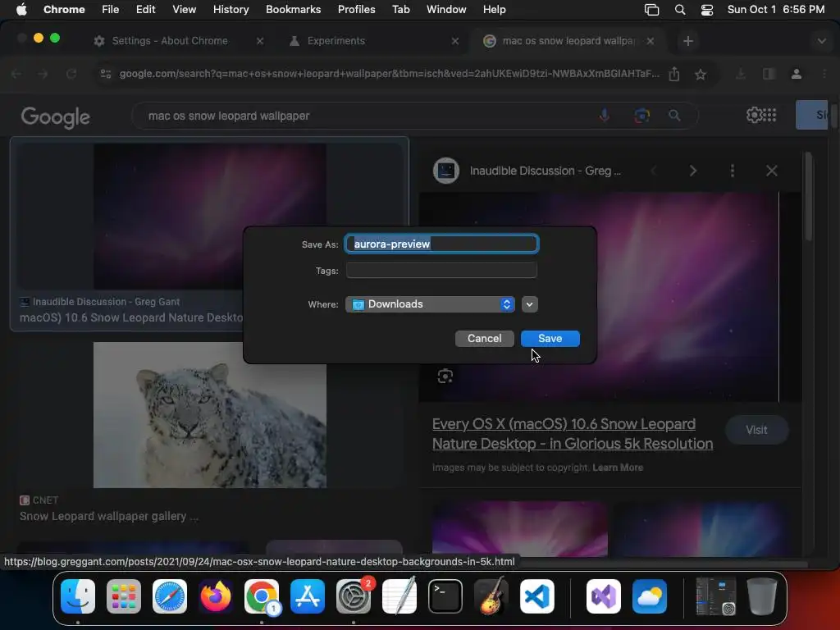840x630 pixels.
Task: Open Google apps grid
Action: tap(769, 115)
